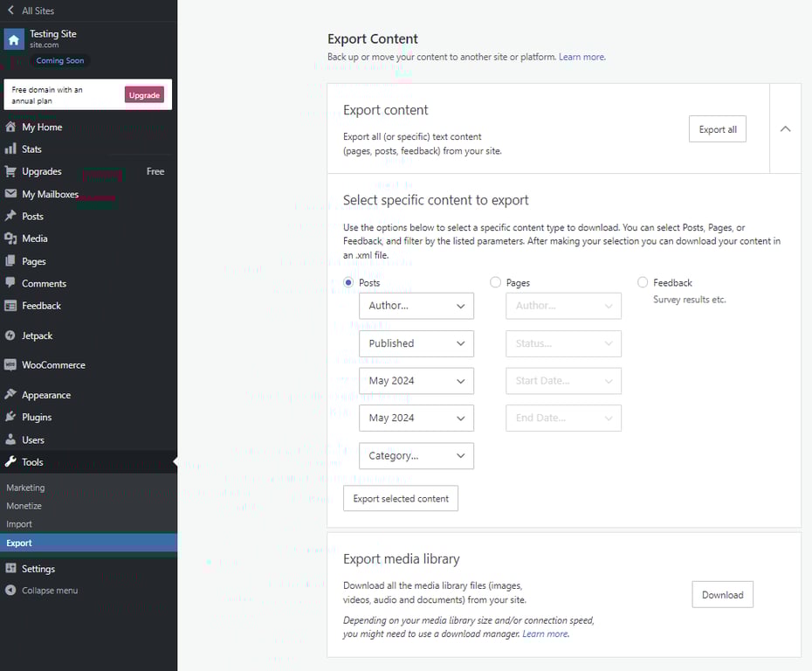The width and height of the screenshot is (812, 671).
Task: Open the Appearance paintbrush icon
Action: tap(12, 394)
